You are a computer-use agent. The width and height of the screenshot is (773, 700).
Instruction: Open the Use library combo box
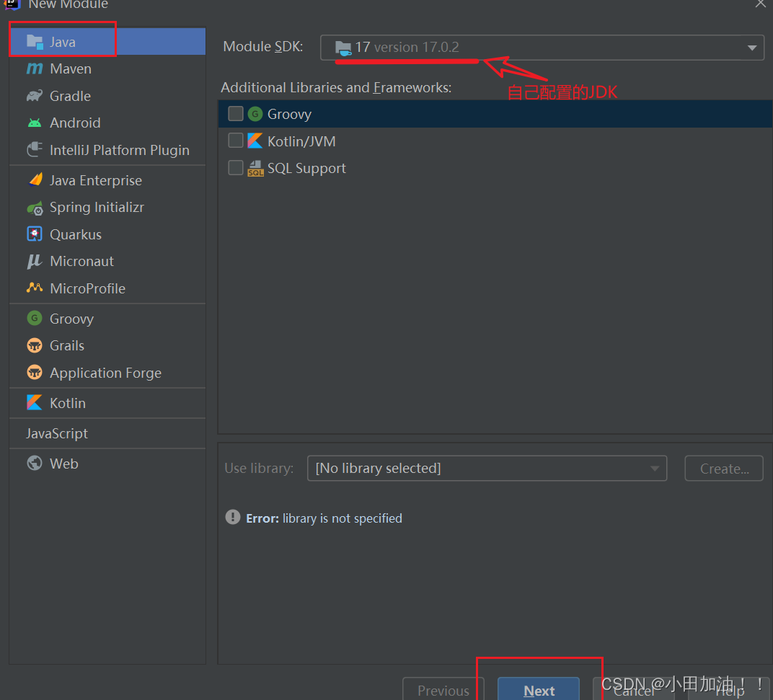click(x=487, y=469)
